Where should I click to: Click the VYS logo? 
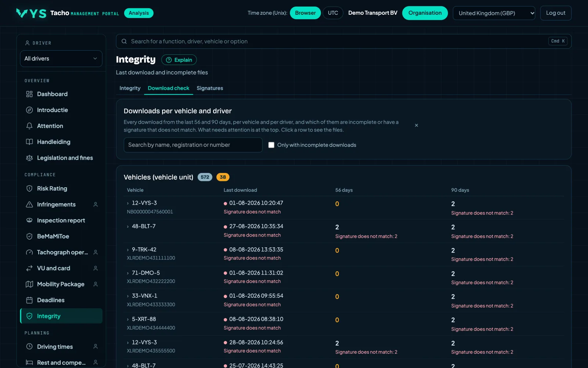pos(31,13)
